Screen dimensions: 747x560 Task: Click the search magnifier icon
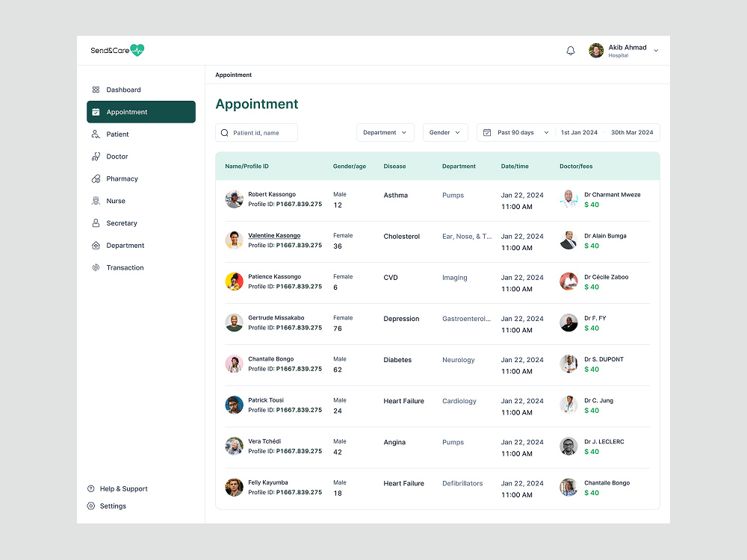pos(224,133)
